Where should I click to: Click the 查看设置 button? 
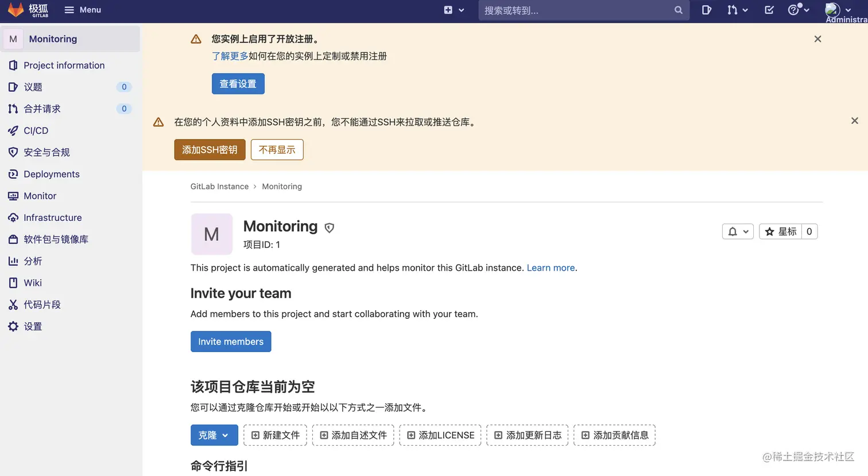[238, 84]
